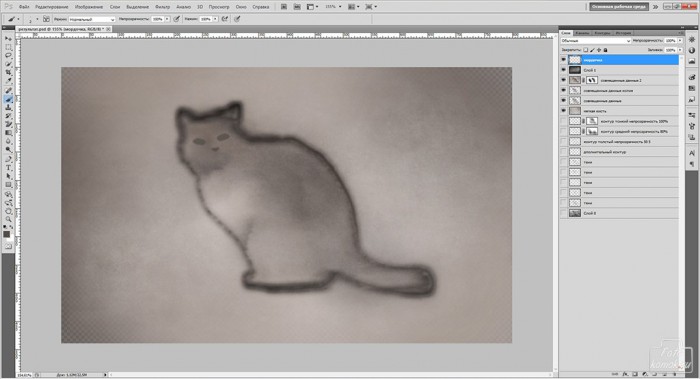The height and width of the screenshot is (379, 700).
Task: Open brush opacity arrow in options bar
Action: point(167,19)
